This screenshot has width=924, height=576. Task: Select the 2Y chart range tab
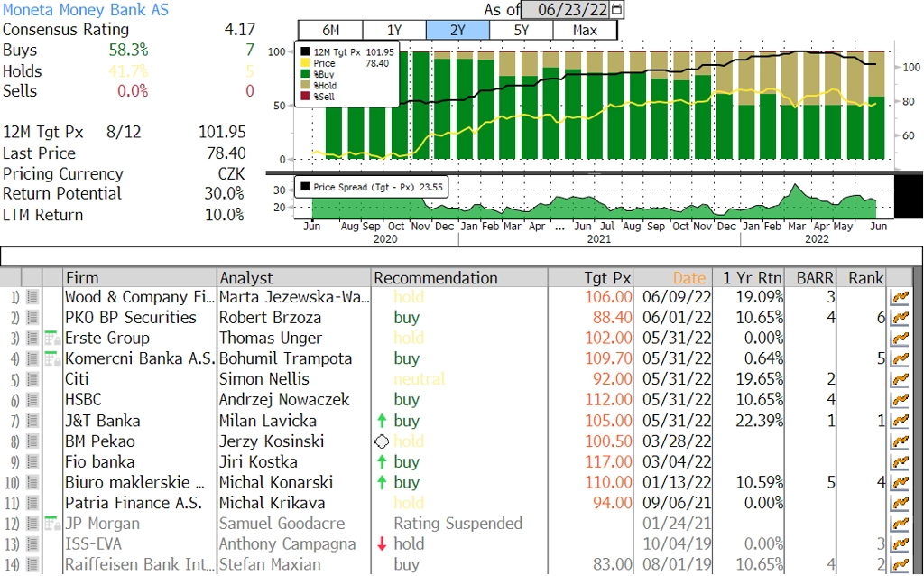click(457, 30)
